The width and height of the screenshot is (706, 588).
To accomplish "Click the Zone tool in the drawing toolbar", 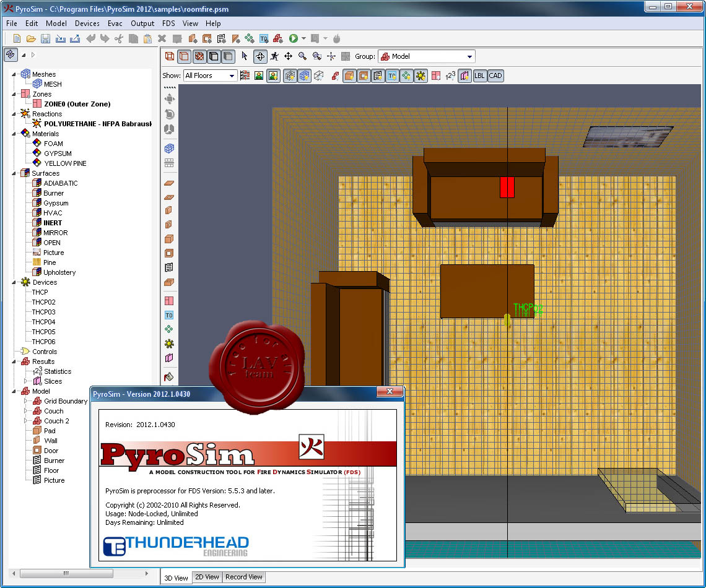I will click(x=169, y=301).
